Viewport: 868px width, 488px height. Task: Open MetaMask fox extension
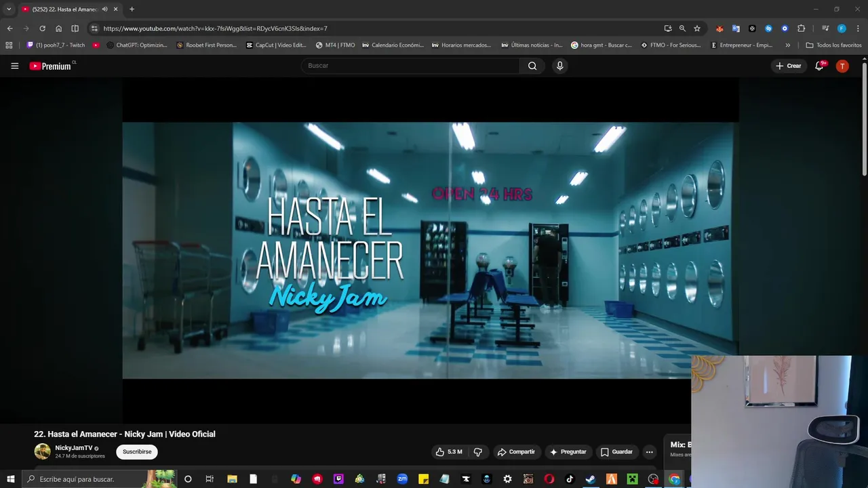pos(719,28)
